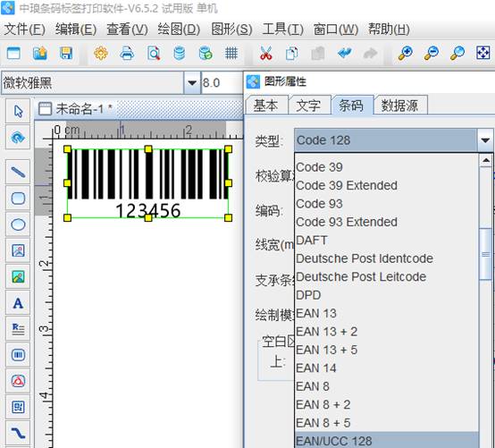Undo the last action with the blue arrow
Image resolution: width=495 pixels, height=448 pixels.
[344, 53]
